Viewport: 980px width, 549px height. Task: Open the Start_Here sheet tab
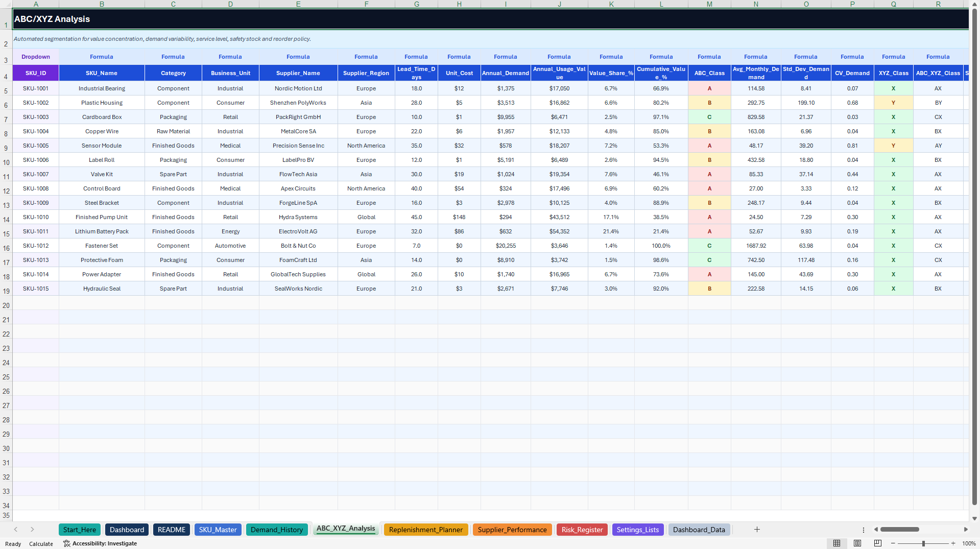[80, 530]
